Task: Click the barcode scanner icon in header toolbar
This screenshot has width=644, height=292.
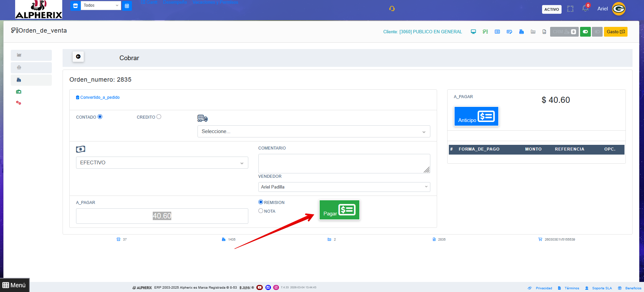Action: [485, 32]
